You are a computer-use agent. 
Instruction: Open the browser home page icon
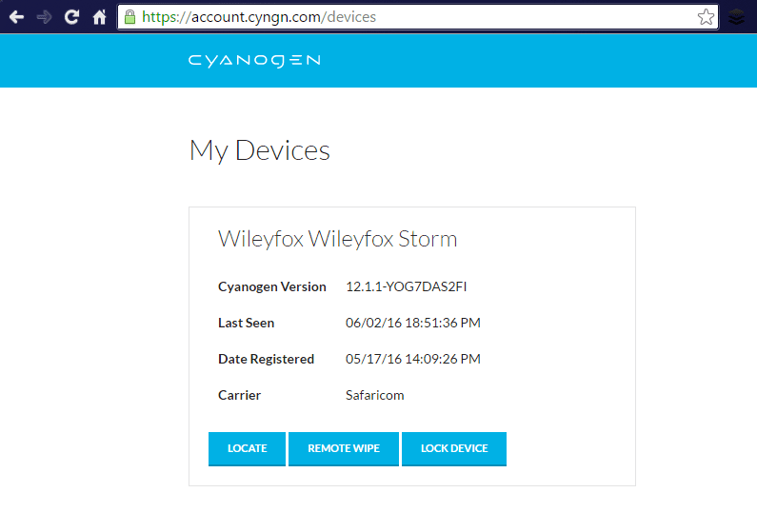pyautogui.click(x=99, y=17)
